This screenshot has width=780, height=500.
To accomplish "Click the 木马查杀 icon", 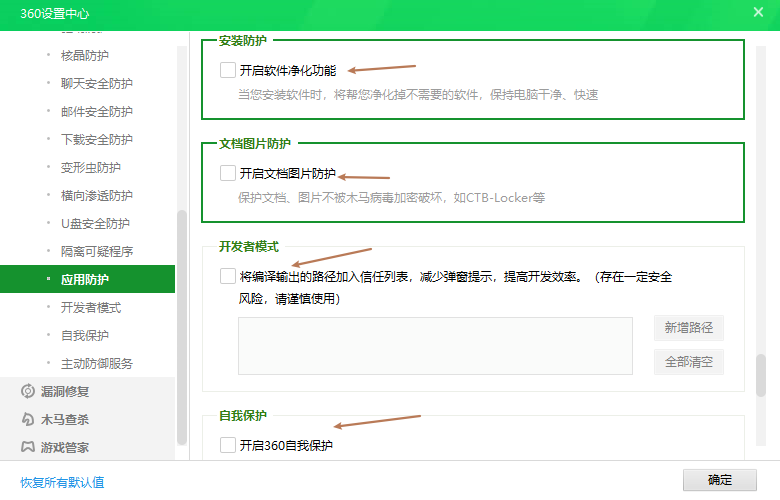I will pos(28,419).
